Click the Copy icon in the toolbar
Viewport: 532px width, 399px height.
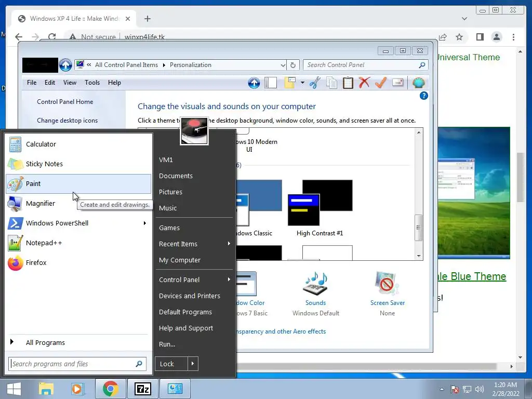(x=331, y=83)
